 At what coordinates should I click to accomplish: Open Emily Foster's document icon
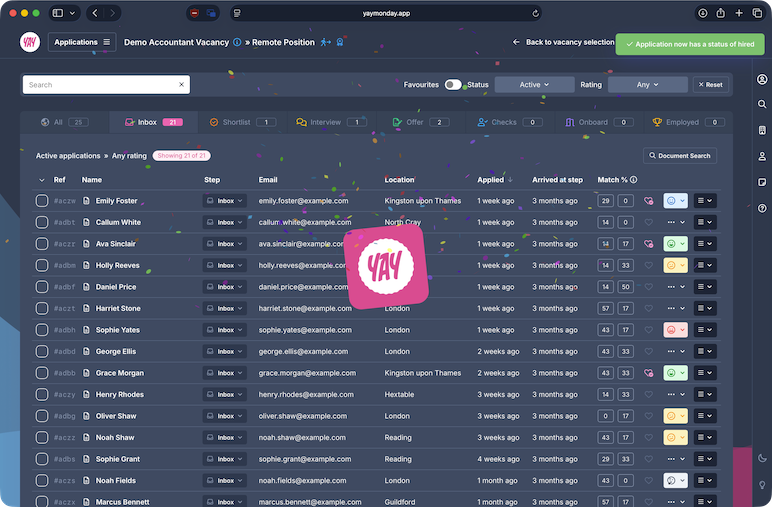pos(87,201)
